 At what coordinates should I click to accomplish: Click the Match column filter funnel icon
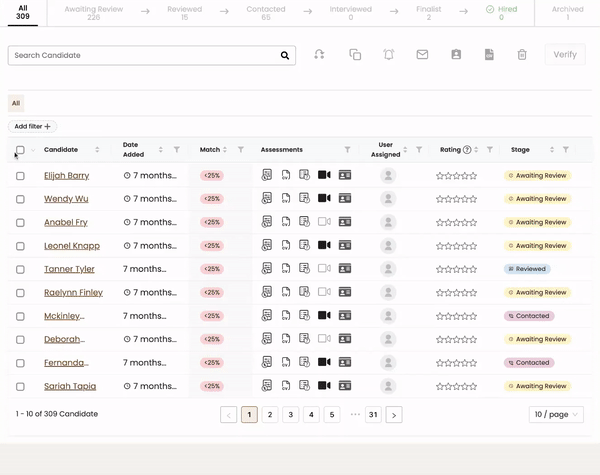pyautogui.click(x=241, y=150)
